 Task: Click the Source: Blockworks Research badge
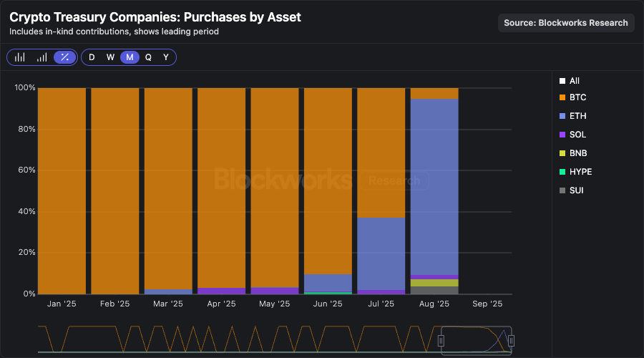click(566, 23)
